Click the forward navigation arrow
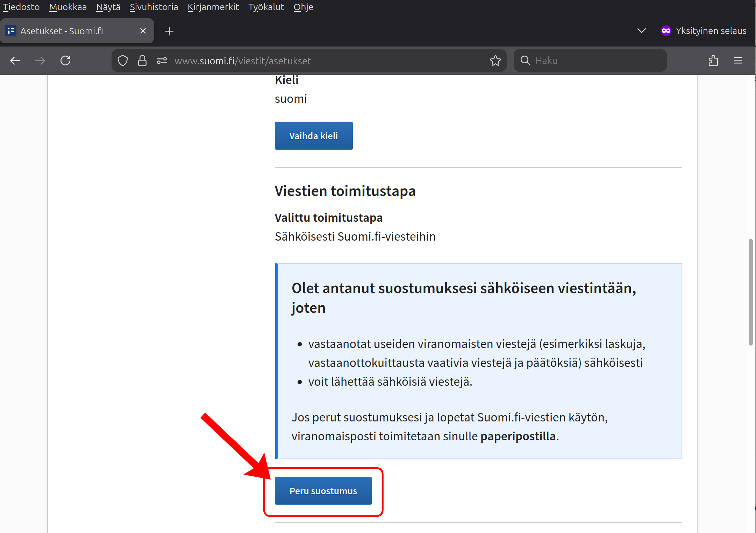This screenshot has height=533, width=756. pyautogui.click(x=40, y=61)
